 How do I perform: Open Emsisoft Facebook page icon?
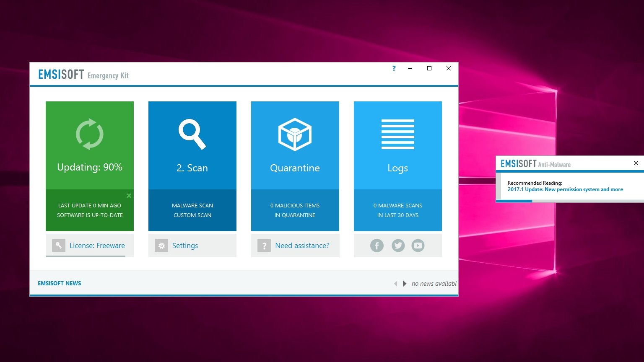377,246
